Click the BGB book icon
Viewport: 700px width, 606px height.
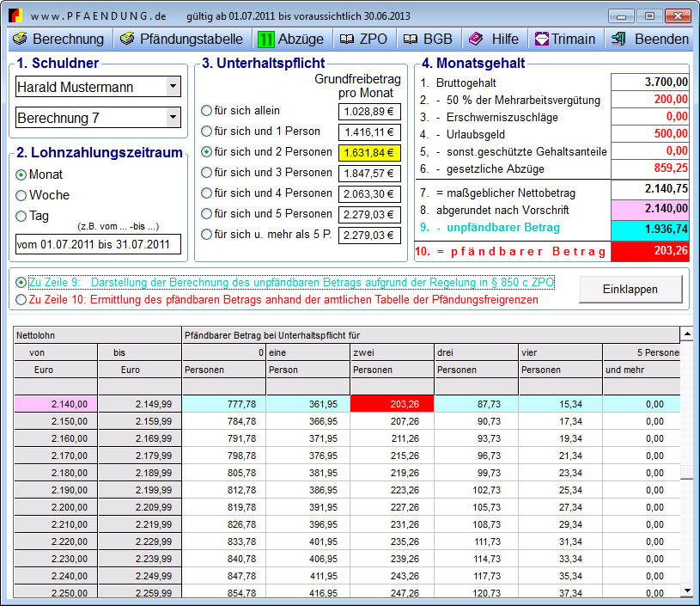pyautogui.click(x=411, y=40)
